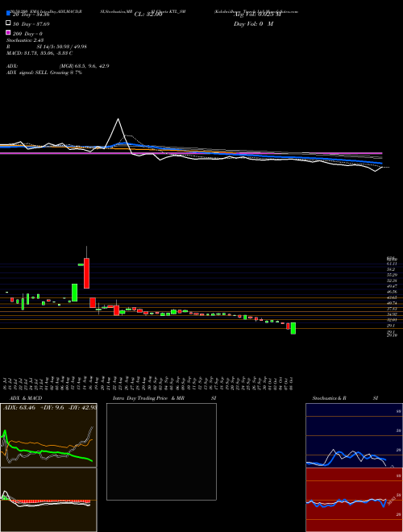Click the MACD values line
Screen dimensions: 403x532
point(39,53)
